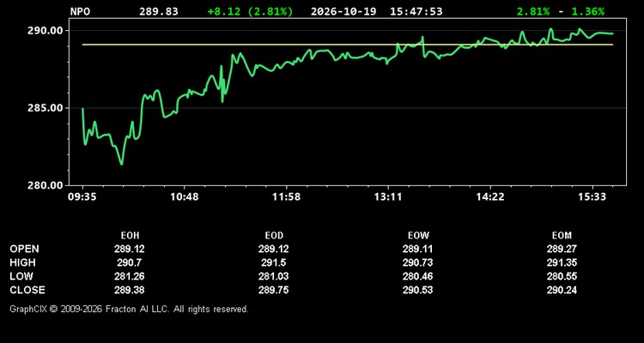
Task: Click the EOM close value 290.24
Action: (x=562, y=290)
